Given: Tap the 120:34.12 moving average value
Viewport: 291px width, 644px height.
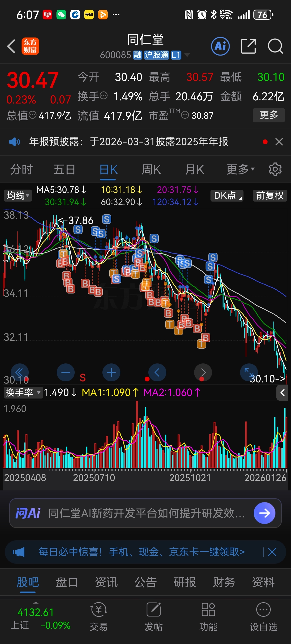Looking at the screenshot, I should 175,202.
